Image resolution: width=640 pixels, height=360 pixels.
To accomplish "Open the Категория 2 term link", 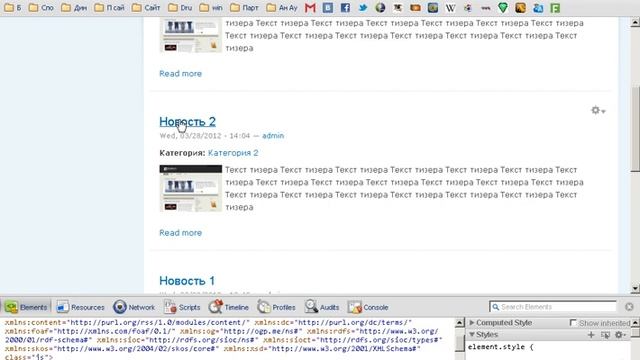I will tap(233, 153).
